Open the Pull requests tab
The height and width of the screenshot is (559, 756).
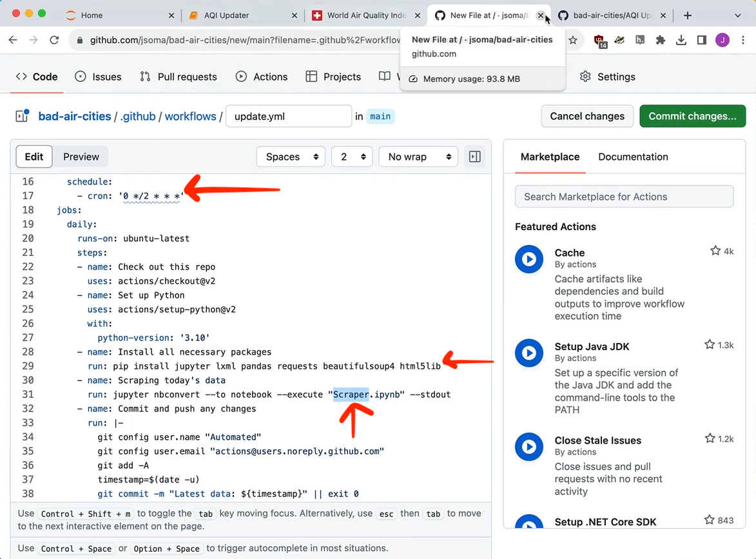click(x=179, y=77)
